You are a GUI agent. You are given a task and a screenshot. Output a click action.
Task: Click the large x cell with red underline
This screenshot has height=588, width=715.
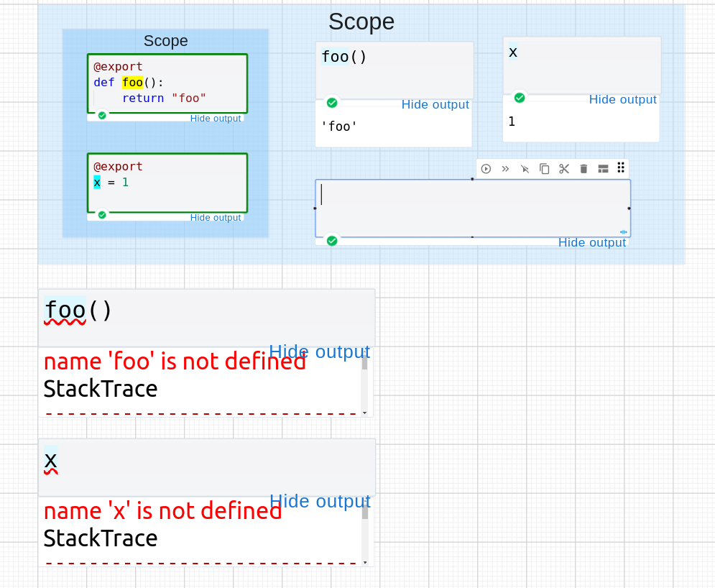(x=206, y=467)
